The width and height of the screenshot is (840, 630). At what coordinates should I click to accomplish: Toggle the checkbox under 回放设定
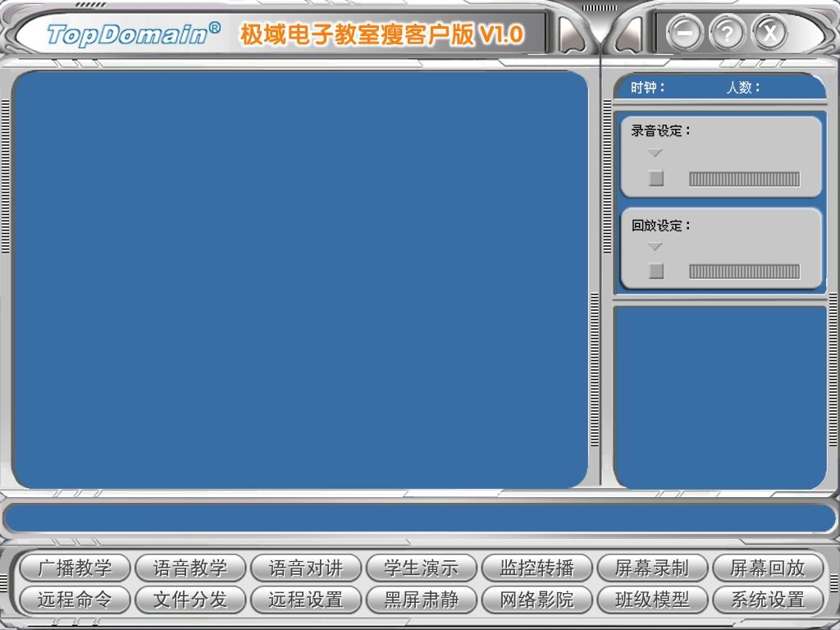coord(656,271)
